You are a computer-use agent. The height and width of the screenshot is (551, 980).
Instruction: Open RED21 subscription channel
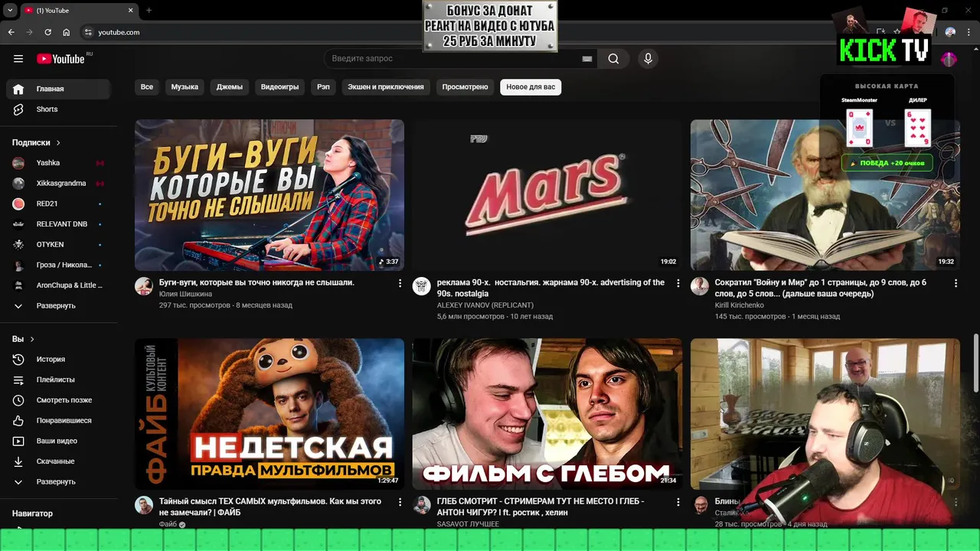tap(58, 204)
